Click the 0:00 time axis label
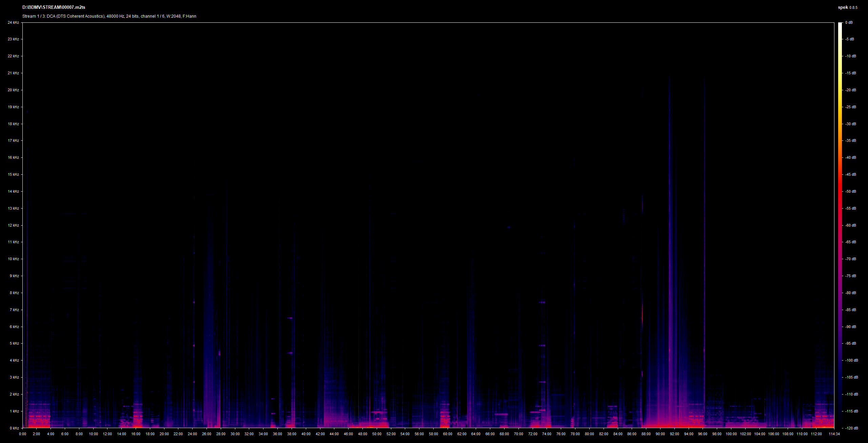The width and height of the screenshot is (868, 443). (x=22, y=434)
